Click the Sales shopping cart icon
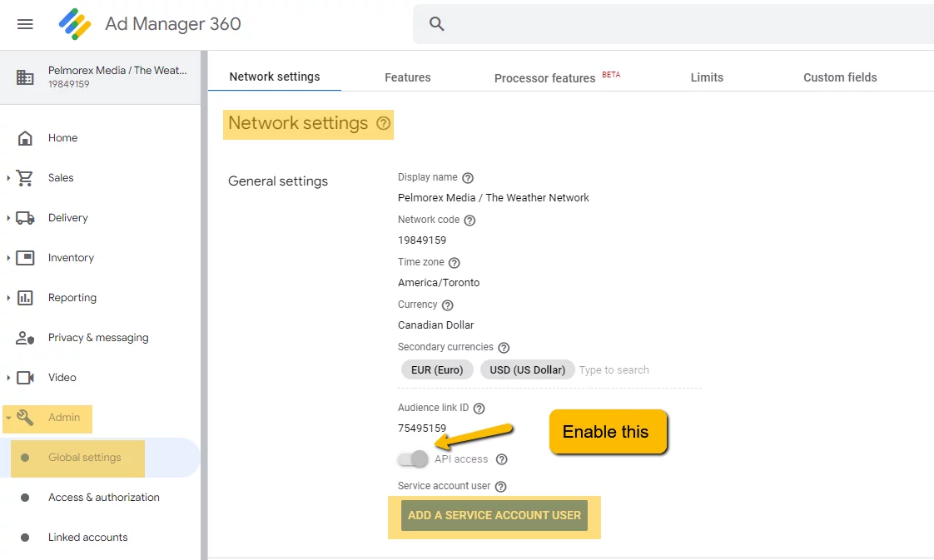 pos(25,178)
